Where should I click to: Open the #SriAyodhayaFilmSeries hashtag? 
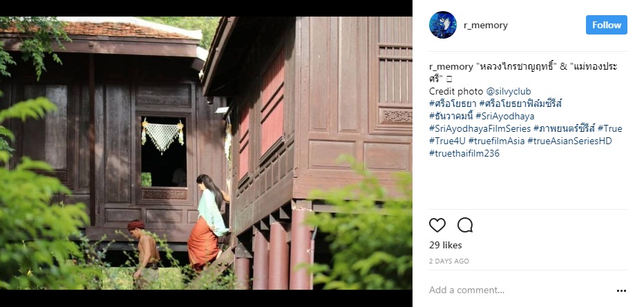[x=480, y=129]
